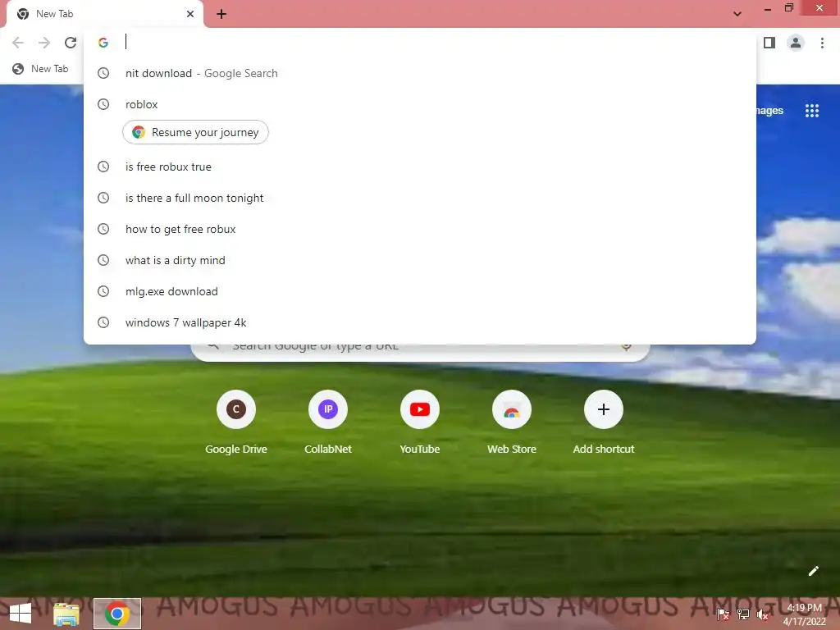
Task: Open a new tab with plus button
Action: pyautogui.click(x=221, y=14)
